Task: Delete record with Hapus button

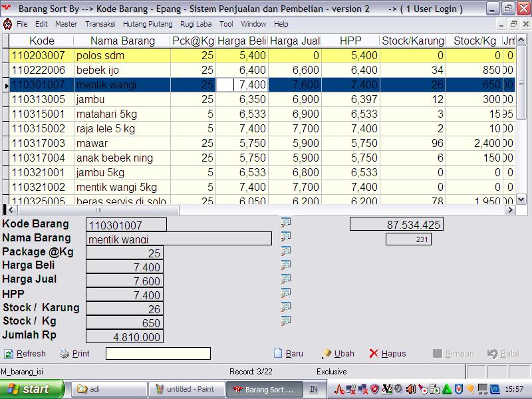Action: click(388, 354)
